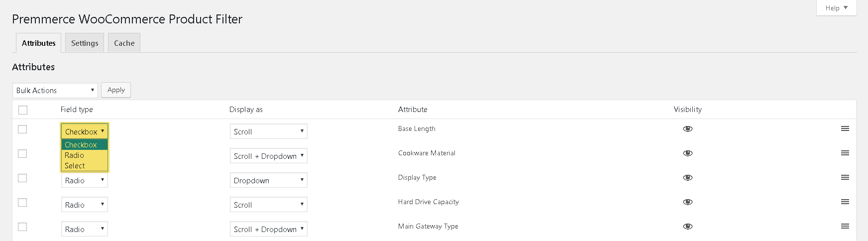The width and height of the screenshot is (868, 241).
Task: Open Field type dropdown for Main Gateway Type
Action: point(85,229)
